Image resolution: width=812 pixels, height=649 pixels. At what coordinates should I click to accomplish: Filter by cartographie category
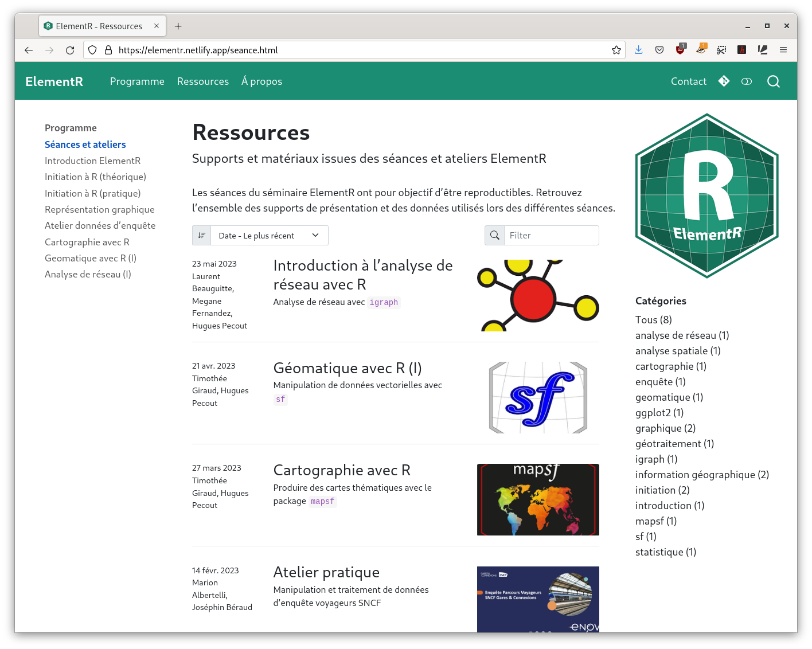click(670, 366)
